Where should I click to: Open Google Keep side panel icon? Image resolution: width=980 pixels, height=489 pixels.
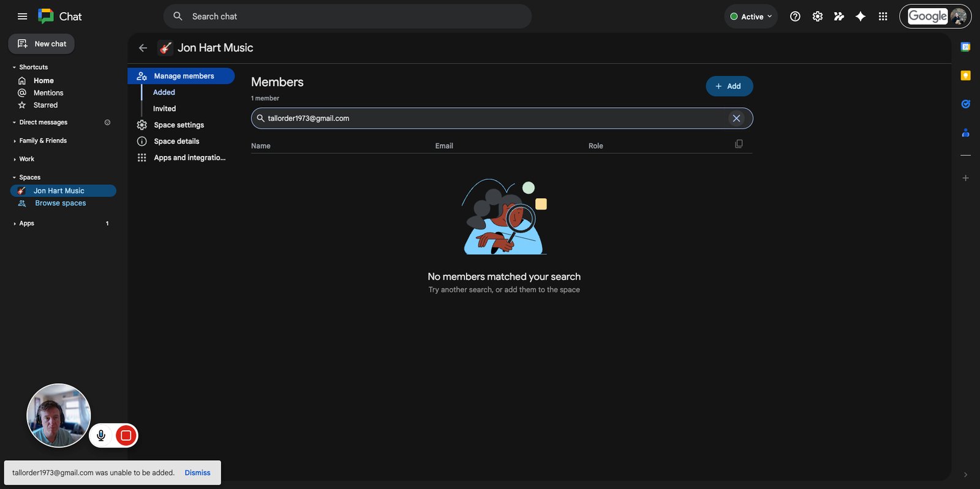[965, 75]
